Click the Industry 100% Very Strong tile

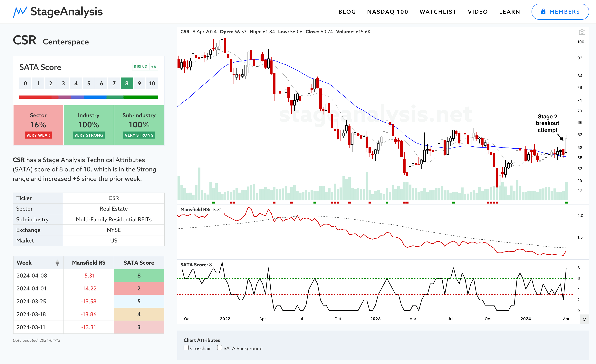click(89, 125)
